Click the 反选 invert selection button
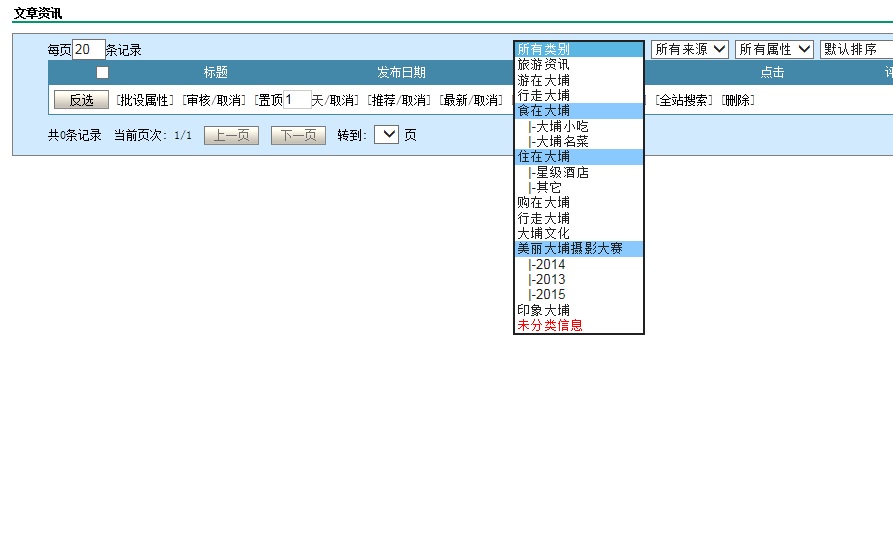 tap(81, 100)
